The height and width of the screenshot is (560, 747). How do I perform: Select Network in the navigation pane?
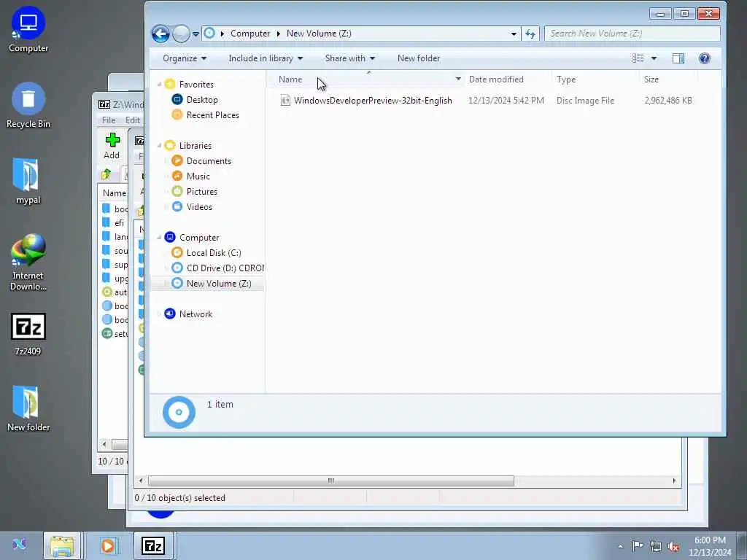pyautogui.click(x=196, y=314)
